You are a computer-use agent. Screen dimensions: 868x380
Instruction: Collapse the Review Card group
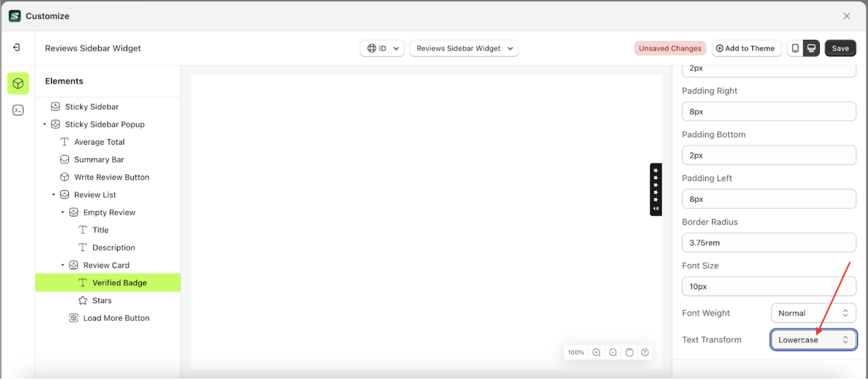click(63, 265)
